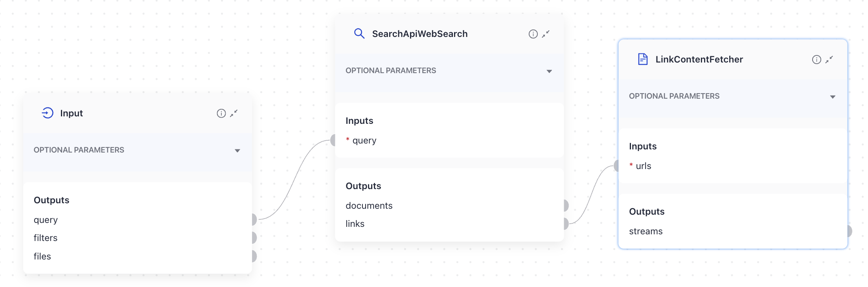Click the magnifier icon in SearchApiWebSearch header

tap(359, 34)
